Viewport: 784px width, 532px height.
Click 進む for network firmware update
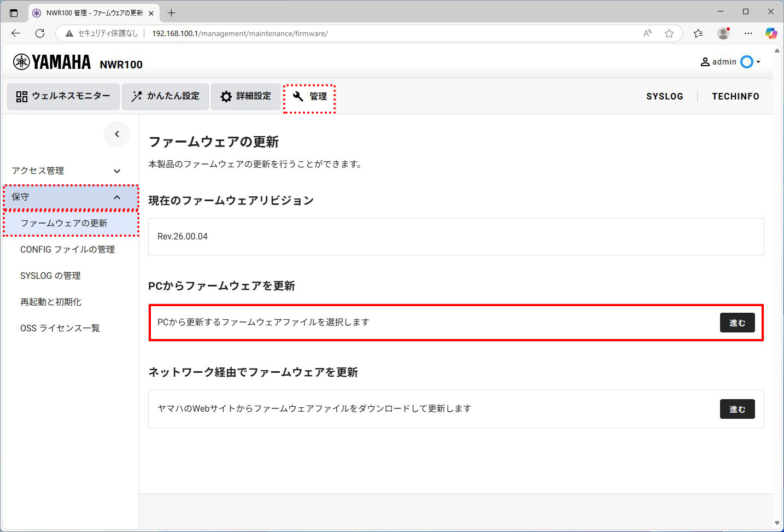coord(737,409)
